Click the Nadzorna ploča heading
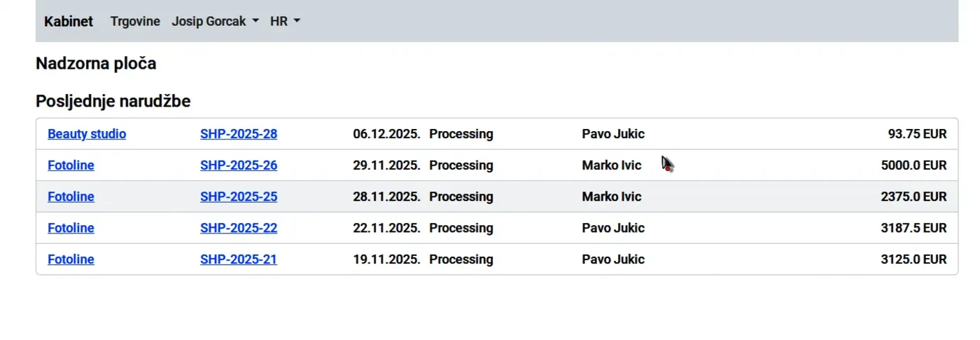The height and width of the screenshot is (340, 980). click(96, 64)
